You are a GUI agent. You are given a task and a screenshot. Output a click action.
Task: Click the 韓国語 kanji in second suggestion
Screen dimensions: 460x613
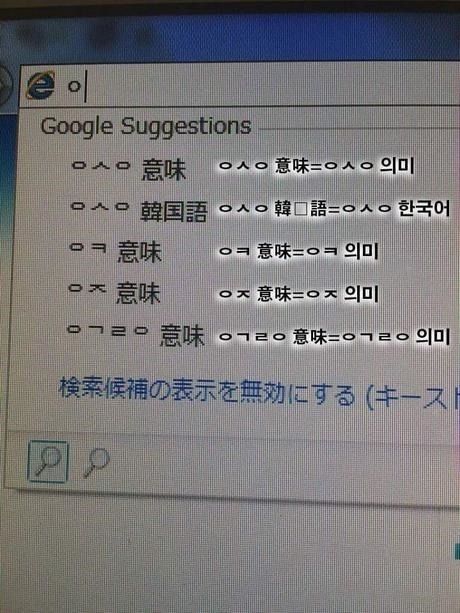pyautogui.click(x=174, y=212)
